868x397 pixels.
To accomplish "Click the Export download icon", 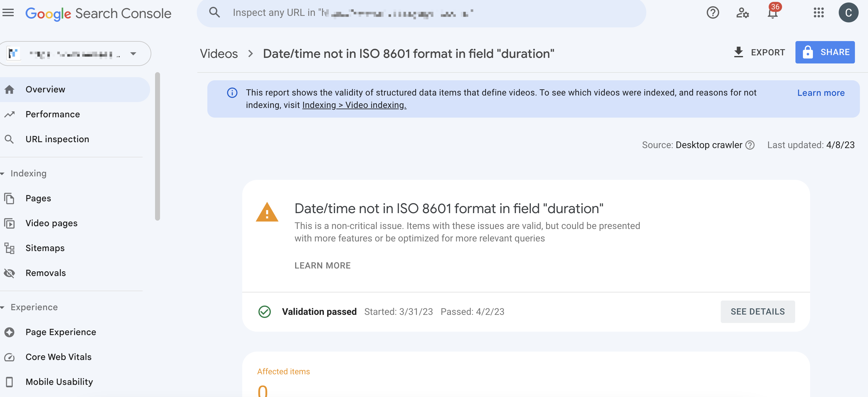I will 738,52.
